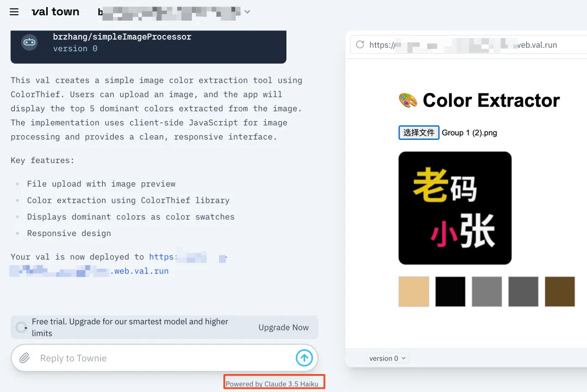Click the "Group 1 (2).png" file name
Screen dimensions: 587x392
(x=470, y=133)
